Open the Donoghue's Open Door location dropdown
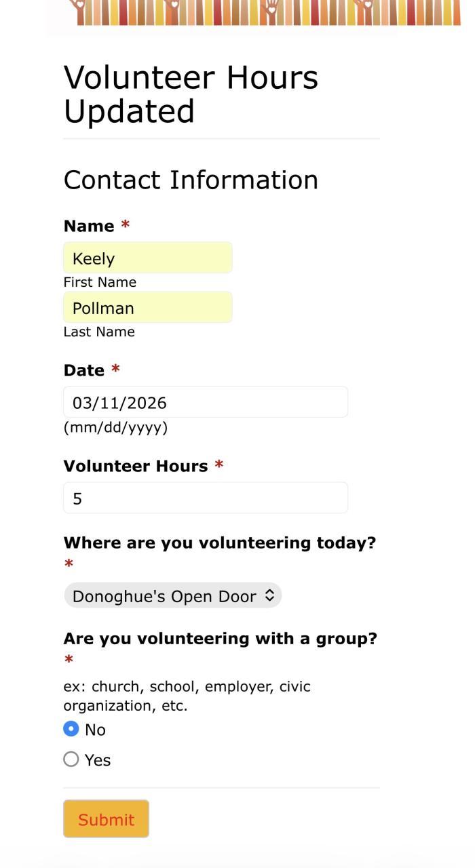The width and height of the screenshot is (475, 868). pos(164,596)
